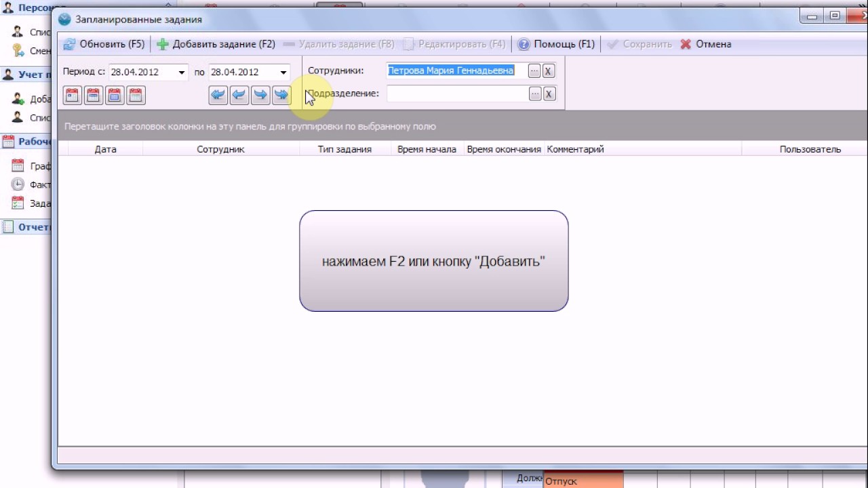Sort by the Тип задания column header
868x488 pixels.
(x=345, y=149)
